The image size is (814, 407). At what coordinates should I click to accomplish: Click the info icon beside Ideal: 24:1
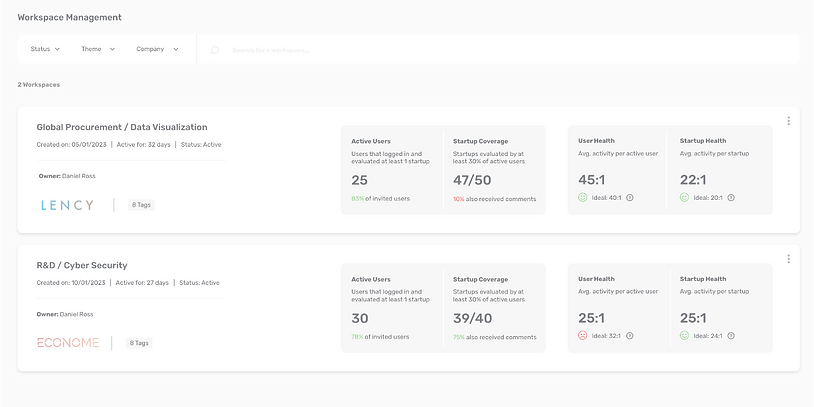coord(731,336)
